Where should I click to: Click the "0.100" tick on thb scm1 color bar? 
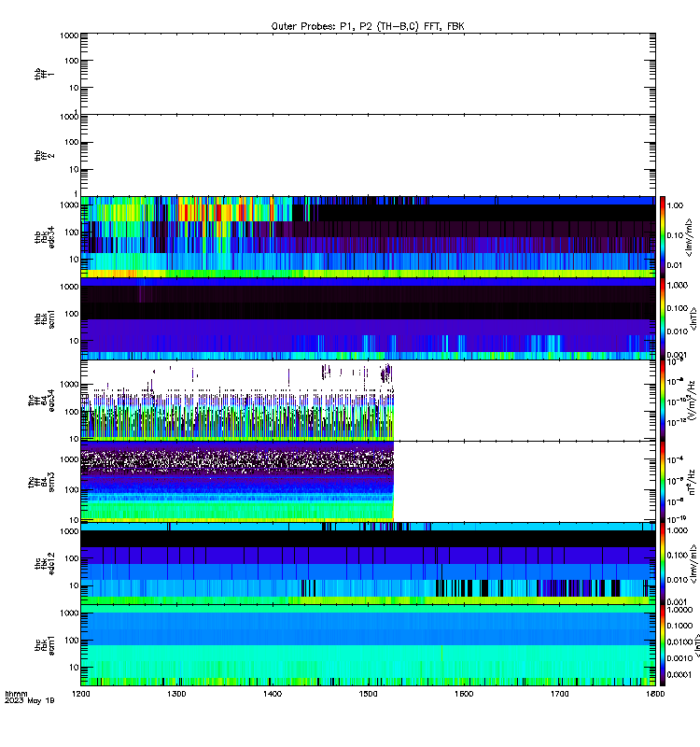tap(678, 308)
